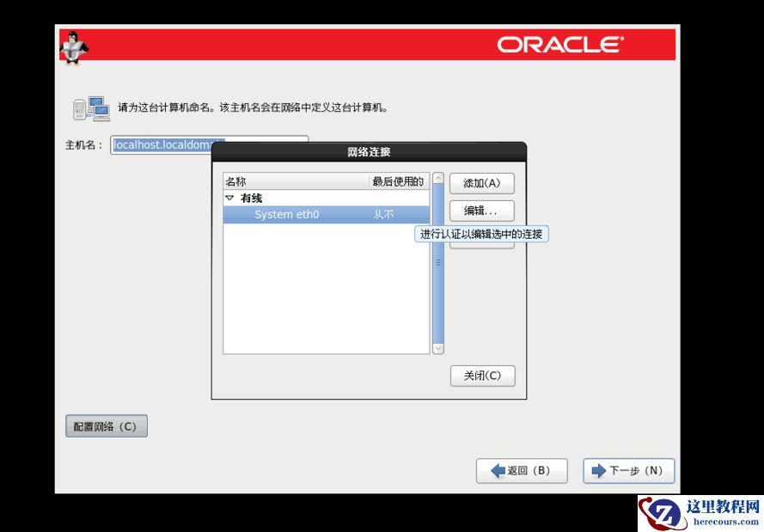Select the System eth0 connection row
Screen dimensions: 764x532
pos(326,214)
